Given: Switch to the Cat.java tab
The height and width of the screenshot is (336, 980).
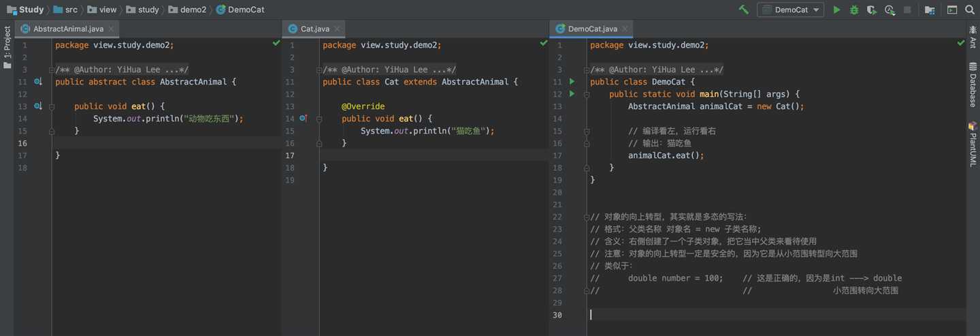Looking at the screenshot, I should coord(314,29).
